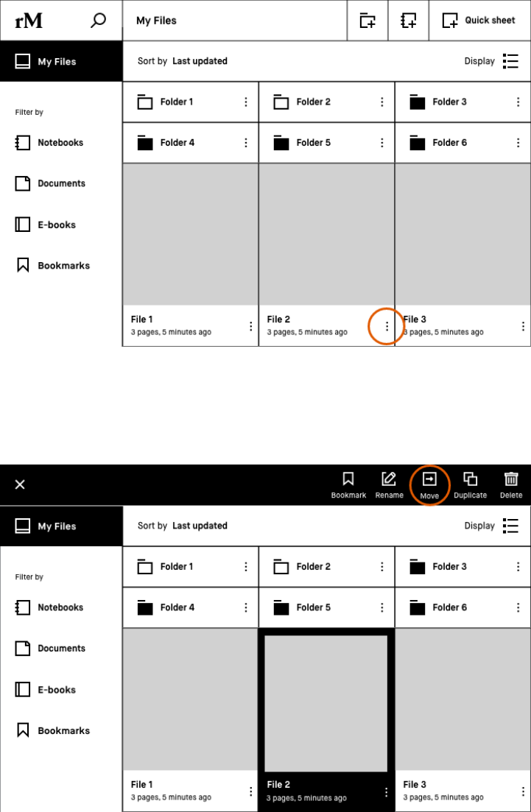Open Folder 6 in the upper panel
Viewport: 531px width, 812px height.
coord(463,143)
